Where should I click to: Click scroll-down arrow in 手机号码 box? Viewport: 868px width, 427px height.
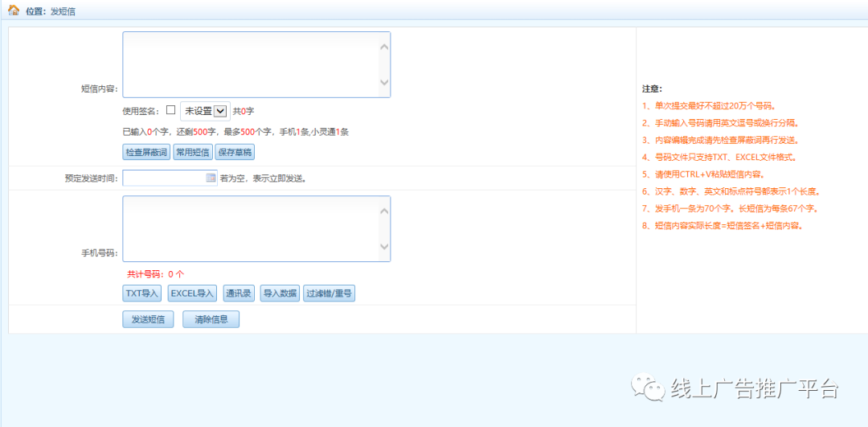pos(383,247)
